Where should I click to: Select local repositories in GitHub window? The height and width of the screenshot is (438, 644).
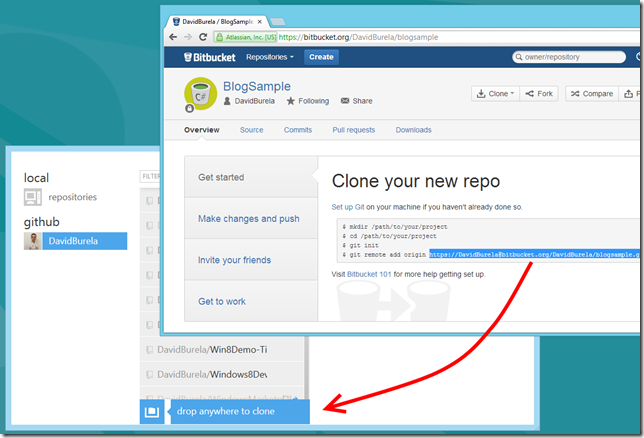tap(60, 197)
